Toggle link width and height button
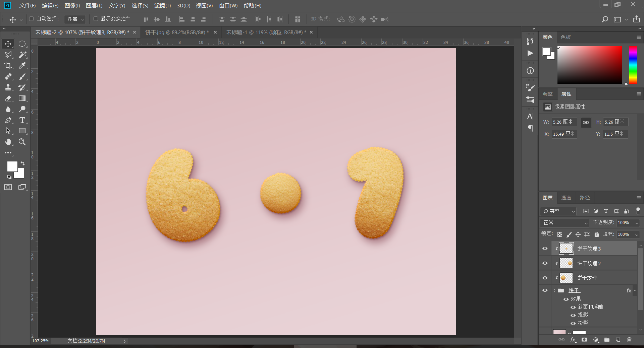The image size is (644, 348). click(x=586, y=122)
